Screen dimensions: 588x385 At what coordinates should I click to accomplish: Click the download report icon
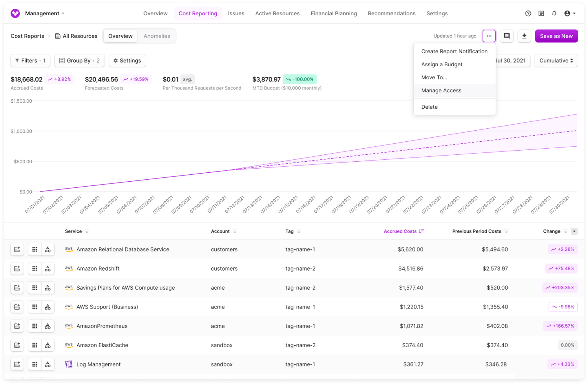point(524,36)
